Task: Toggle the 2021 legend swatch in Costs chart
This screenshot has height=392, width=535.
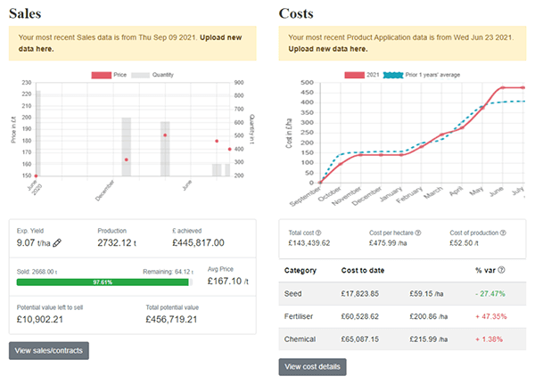Action: point(354,75)
